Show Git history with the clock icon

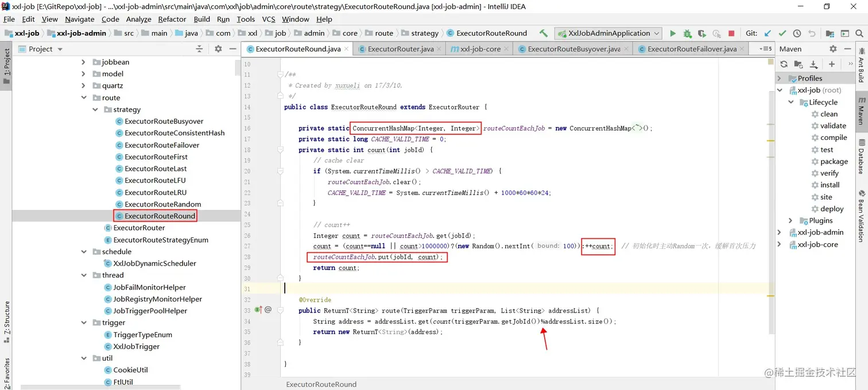[797, 34]
